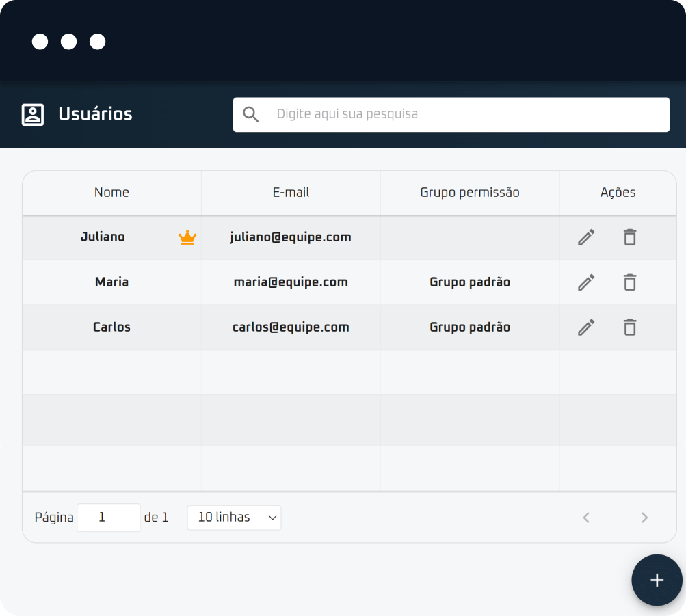Go to previous page using left chevron
The height and width of the screenshot is (616, 686).
[586, 518]
